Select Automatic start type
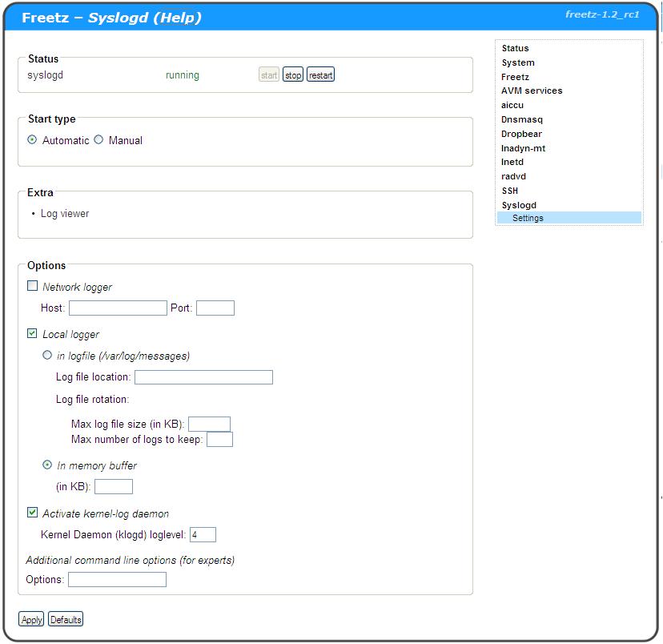Image resolution: width=663 pixels, height=644 pixels. (x=32, y=140)
